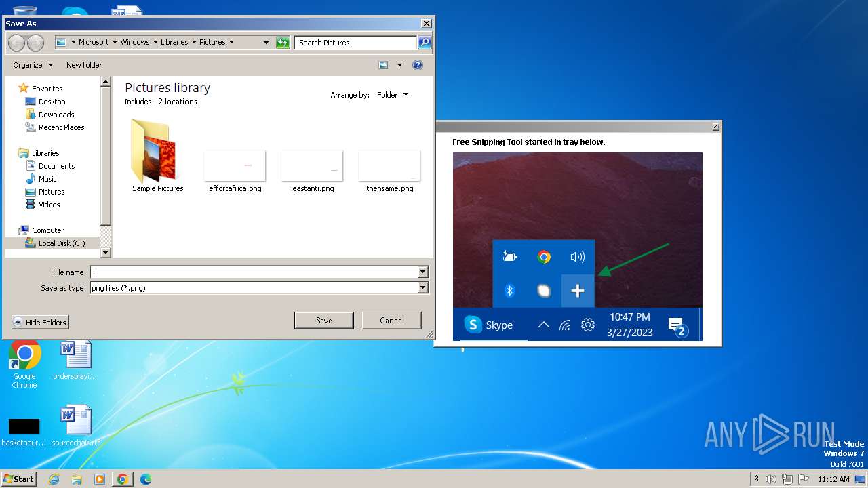Viewport: 868px width, 488px height.
Task: Select Music library in navigation pane
Action: 47,179
